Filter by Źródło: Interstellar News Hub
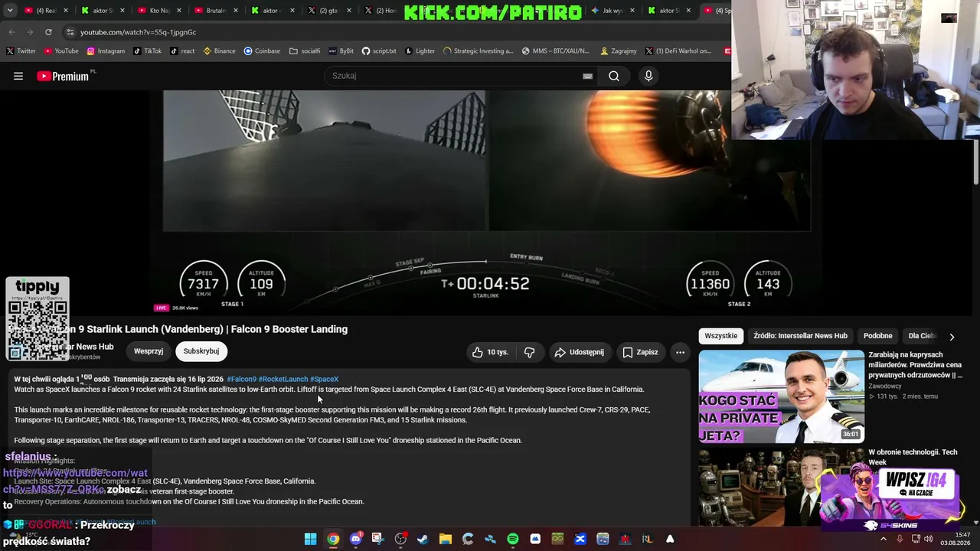The height and width of the screenshot is (551, 980). pos(800,336)
